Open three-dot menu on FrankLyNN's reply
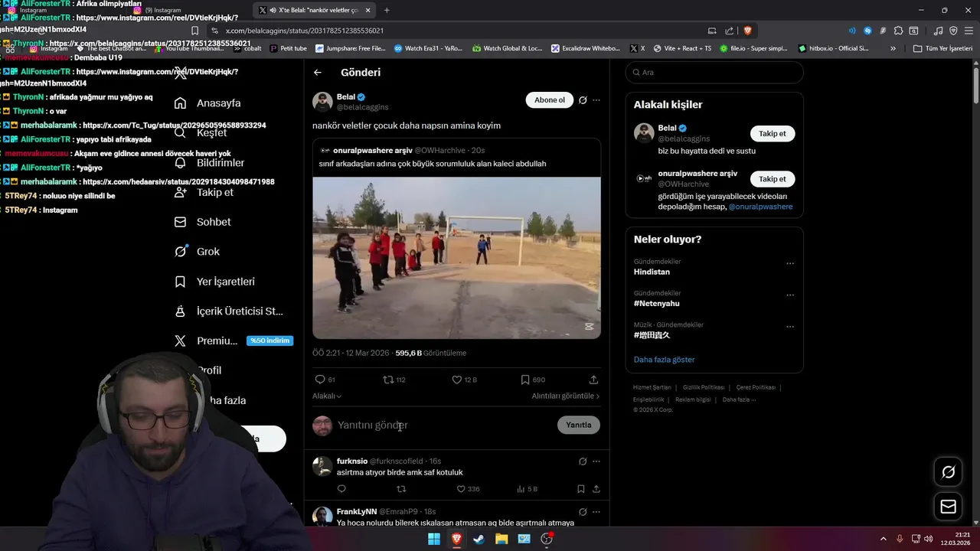This screenshot has height=551, width=980. pyautogui.click(x=596, y=511)
